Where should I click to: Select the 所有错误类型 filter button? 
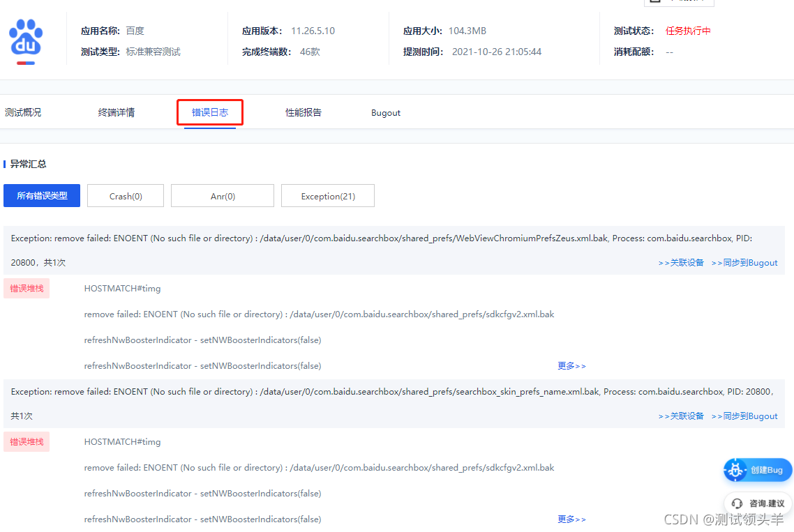42,195
